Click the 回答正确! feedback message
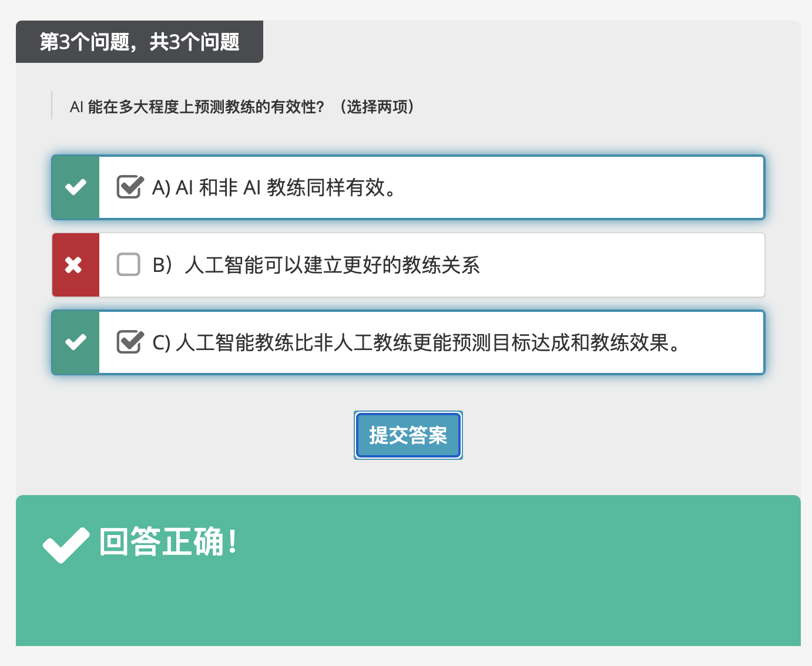Screen dimensions: 812x666 [x=169, y=541]
